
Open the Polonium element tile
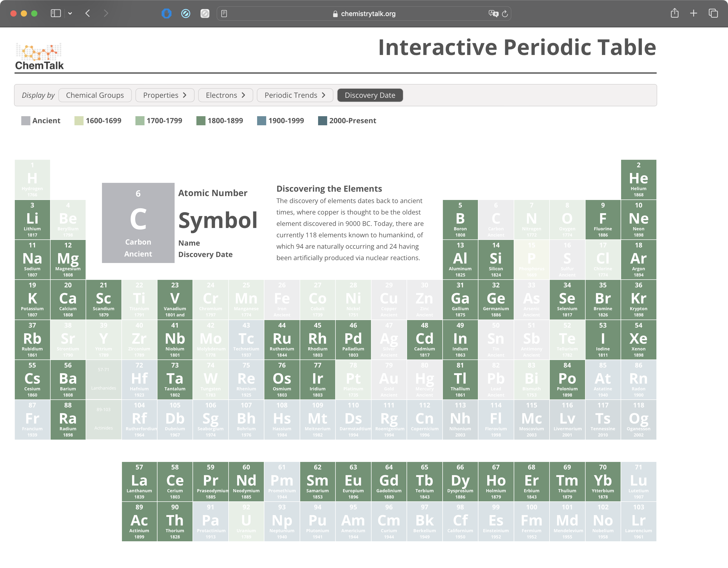pyautogui.click(x=567, y=380)
